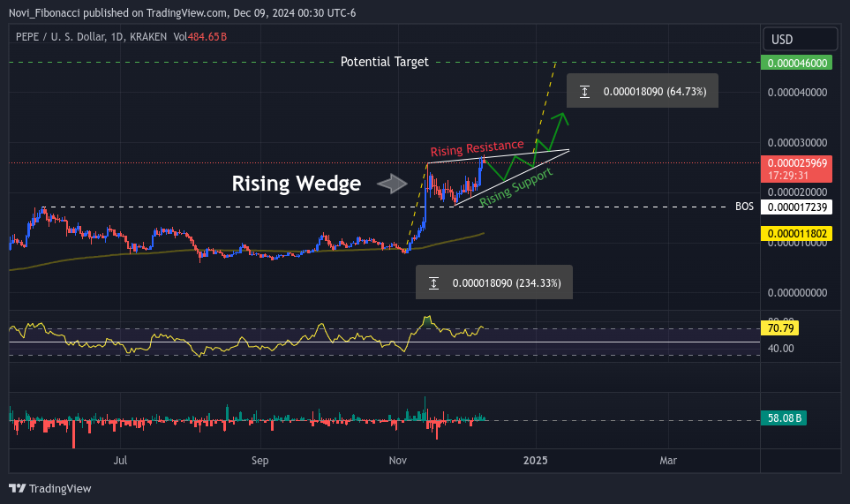
Task: Click the 0.000040000 price scale value
Action: click(x=797, y=92)
